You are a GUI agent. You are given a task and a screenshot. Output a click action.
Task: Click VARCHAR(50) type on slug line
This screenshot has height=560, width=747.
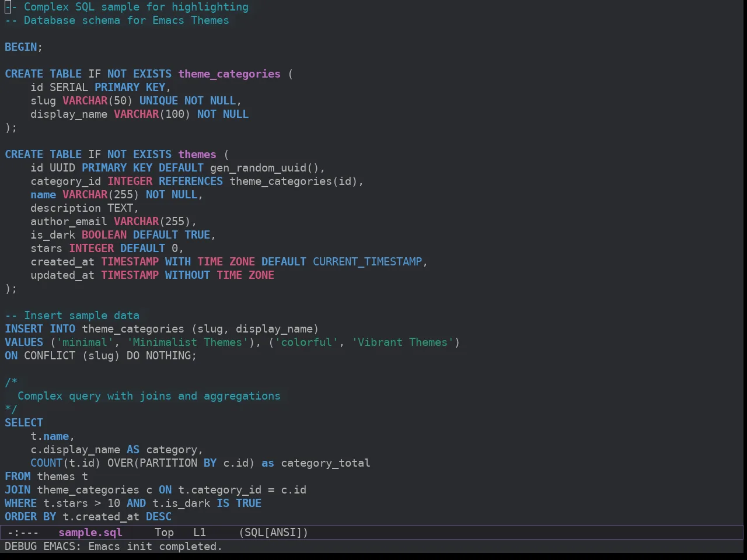pyautogui.click(x=97, y=101)
